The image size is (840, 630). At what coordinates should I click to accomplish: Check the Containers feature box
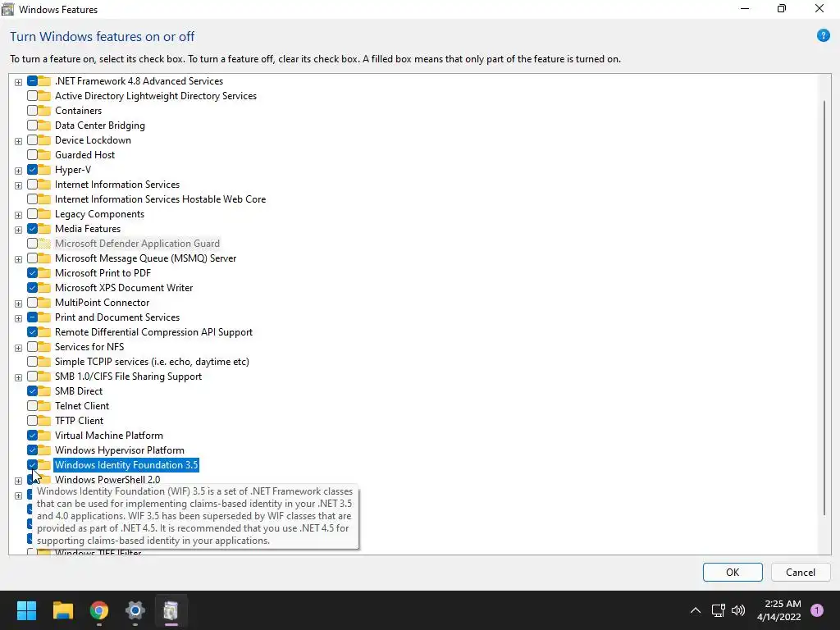pyautogui.click(x=32, y=111)
